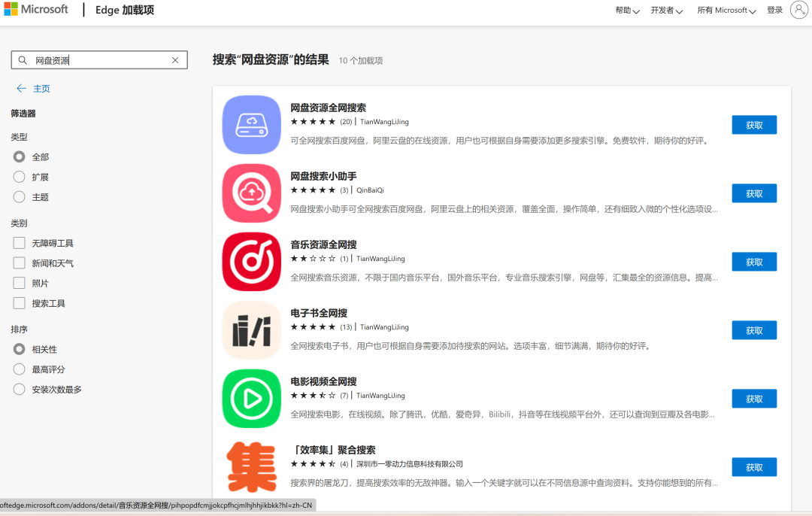Clear the search box with X
Viewport: 812px width, 516px height.
[175, 60]
